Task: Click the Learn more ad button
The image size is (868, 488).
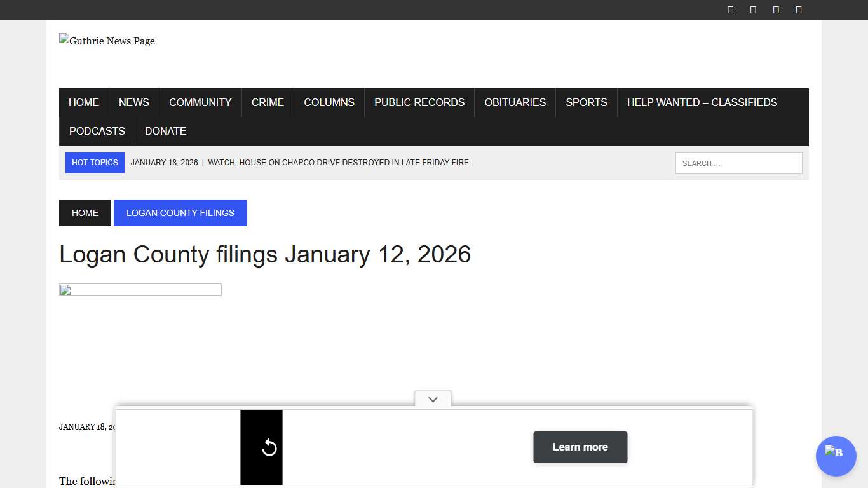Action: point(580,447)
